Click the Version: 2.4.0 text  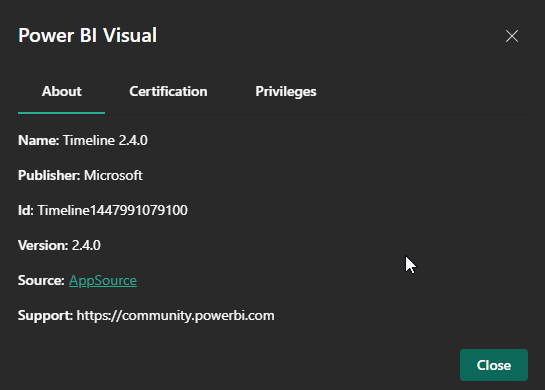coord(59,245)
